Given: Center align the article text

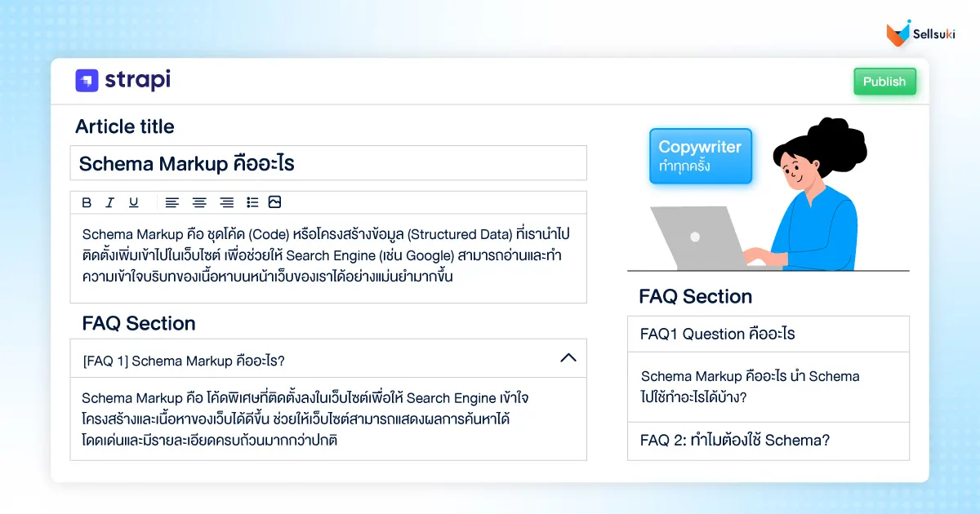Looking at the screenshot, I should coord(198,202).
